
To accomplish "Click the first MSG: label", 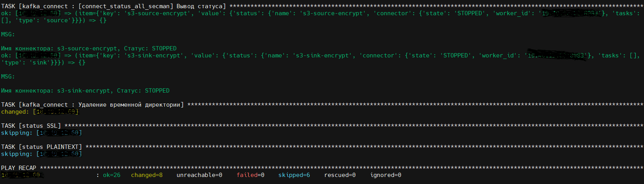I will tap(8, 34).
